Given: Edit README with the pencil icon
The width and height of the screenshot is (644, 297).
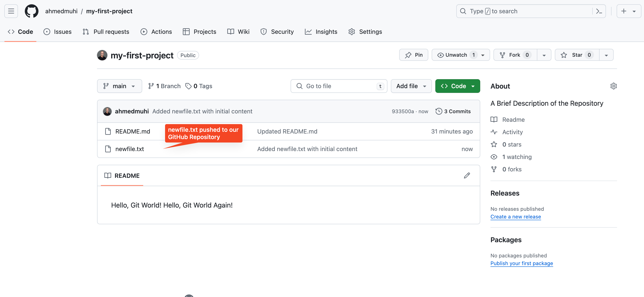Looking at the screenshot, I should click(x=467, y=175).
